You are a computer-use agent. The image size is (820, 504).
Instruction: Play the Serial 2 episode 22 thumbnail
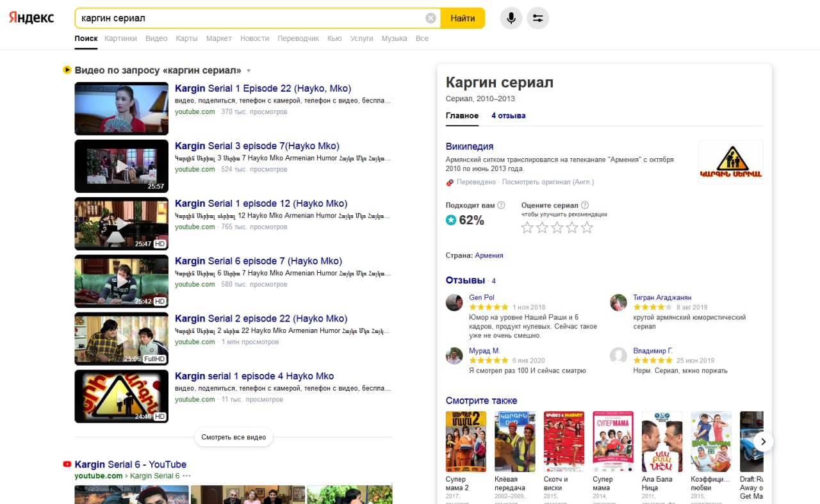click(x=122, y=339)
